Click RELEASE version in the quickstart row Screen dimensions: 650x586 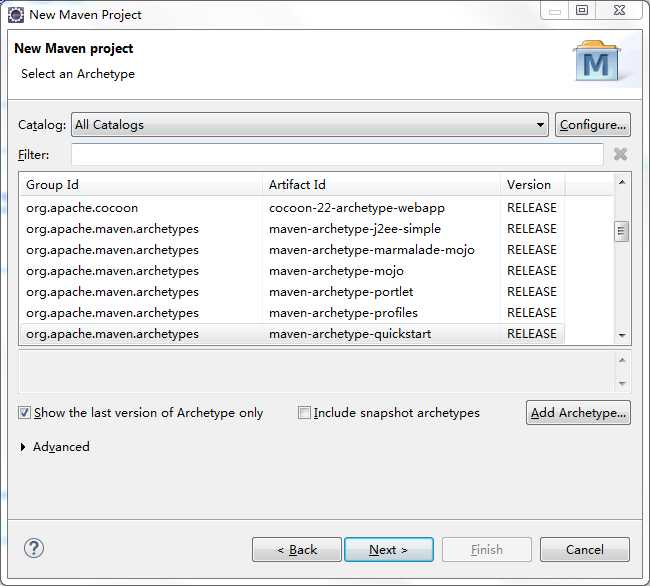pos(531,334)
